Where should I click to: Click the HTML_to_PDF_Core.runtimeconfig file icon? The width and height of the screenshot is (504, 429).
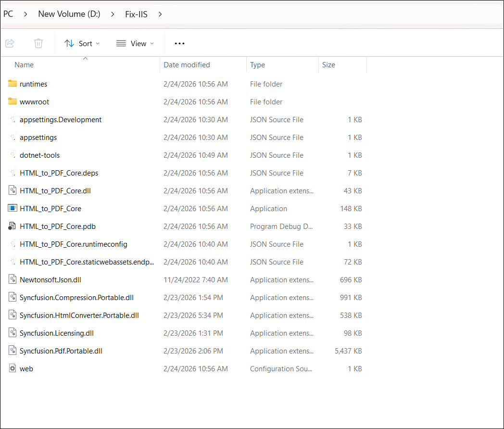pos(12,244)
